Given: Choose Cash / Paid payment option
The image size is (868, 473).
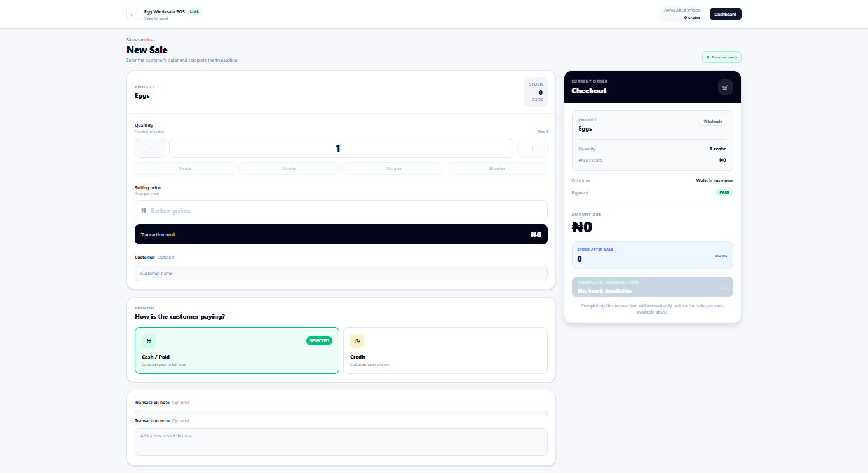Looking at the screenshot, I should 237,350.
